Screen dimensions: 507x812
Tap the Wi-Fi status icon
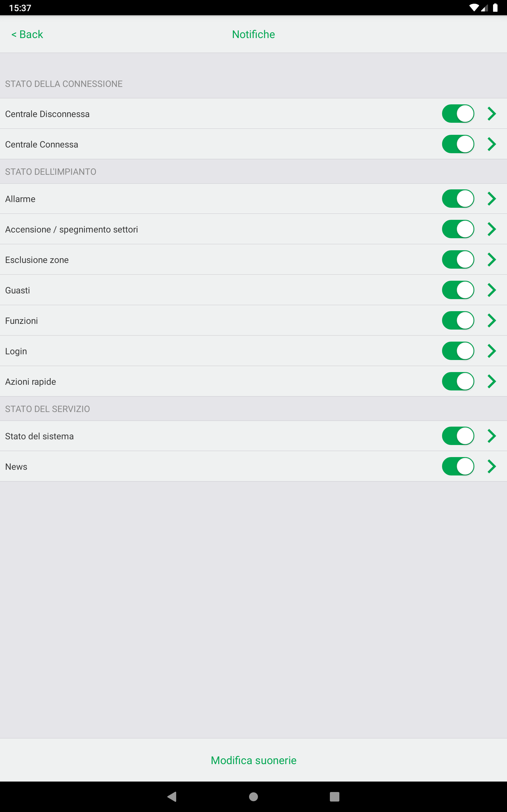click(x=473, y=8)
